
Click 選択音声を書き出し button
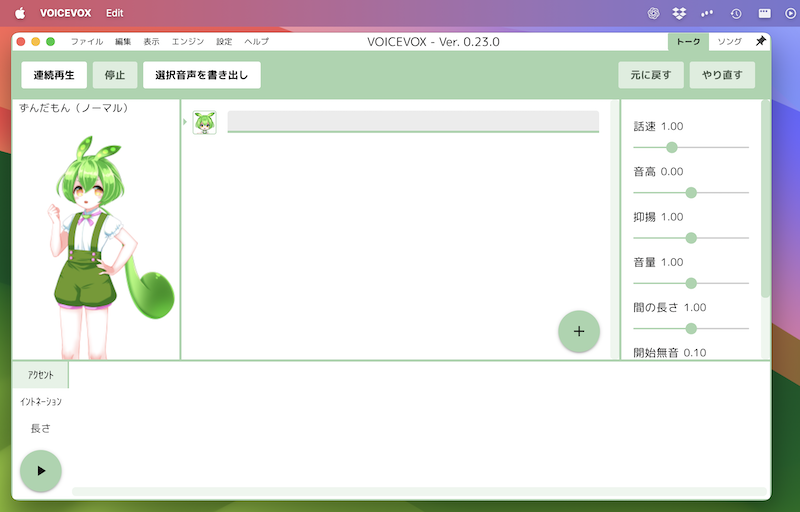pos(202,75)
